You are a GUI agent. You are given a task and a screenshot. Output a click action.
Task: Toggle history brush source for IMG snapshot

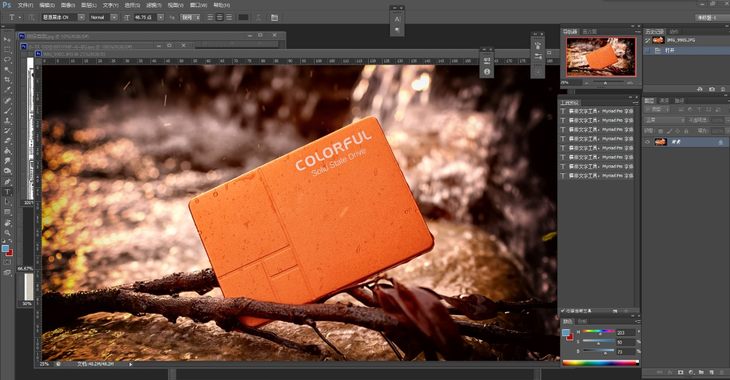(648, 41)
